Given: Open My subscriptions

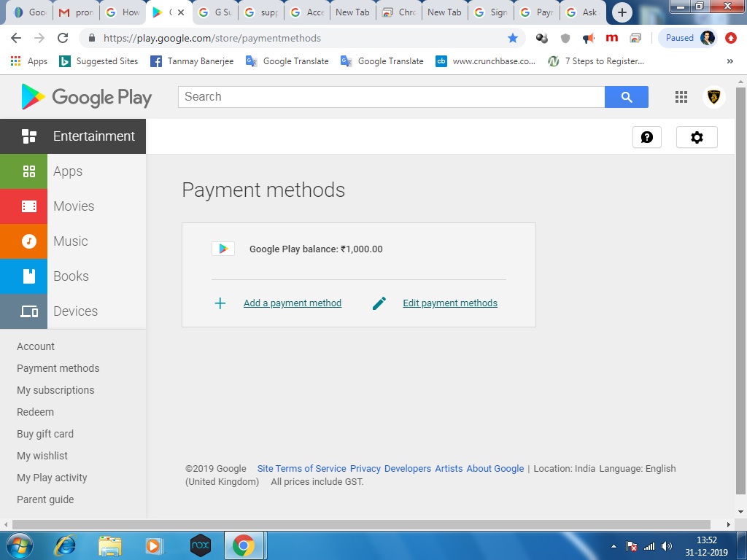Looking at the screenshot, I should 55,390.
